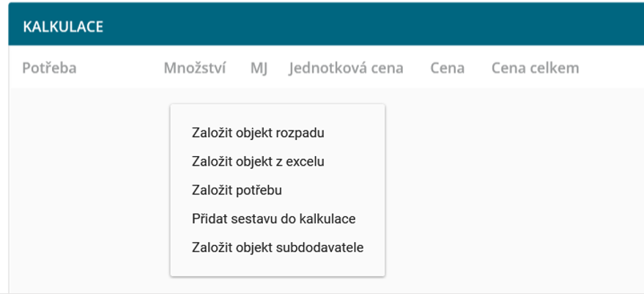Viewport: 644px width, 294px height.
Task: Create a subcontractor object from the popup menu
Action: 277,247
